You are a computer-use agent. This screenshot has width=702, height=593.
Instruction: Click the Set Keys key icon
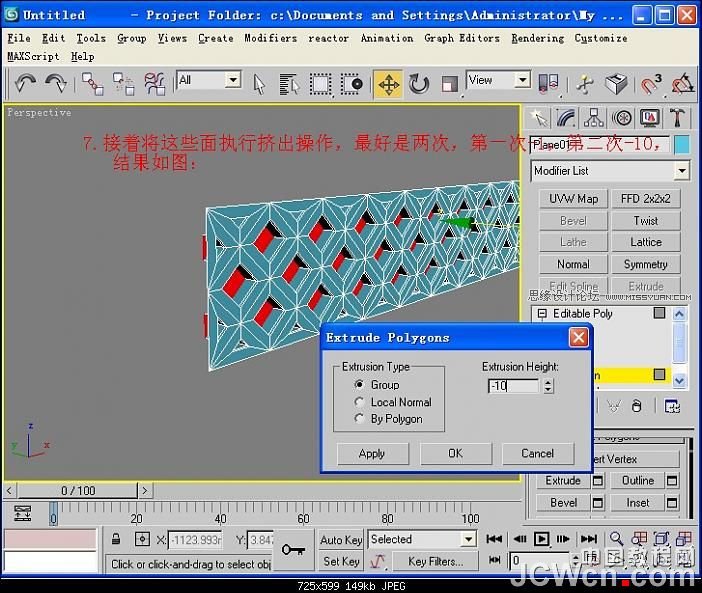click(x=293, y=550)
